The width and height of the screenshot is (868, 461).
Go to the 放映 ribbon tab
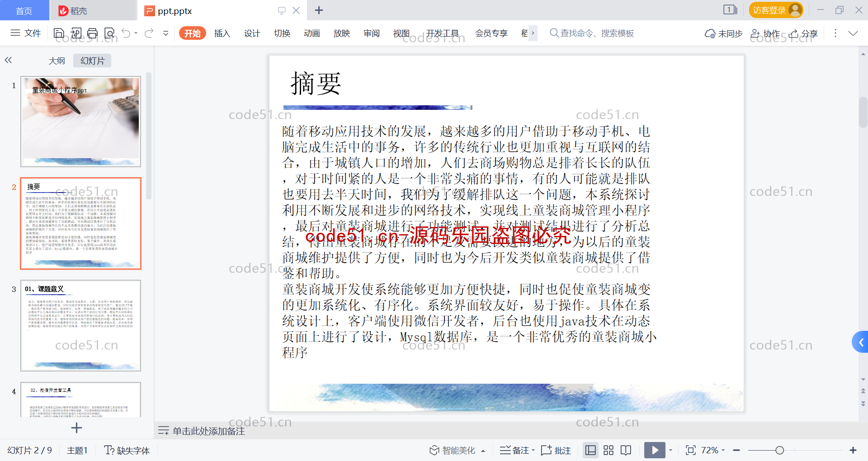pyautogui.click(x=342, y=33)
